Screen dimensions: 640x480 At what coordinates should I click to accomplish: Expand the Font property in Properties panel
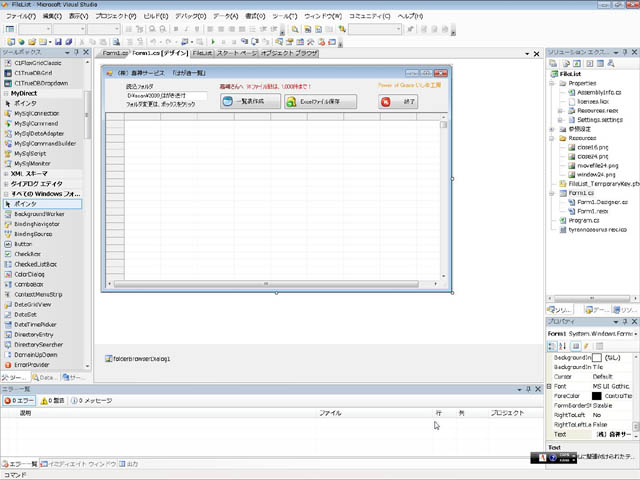pos(549,386)
